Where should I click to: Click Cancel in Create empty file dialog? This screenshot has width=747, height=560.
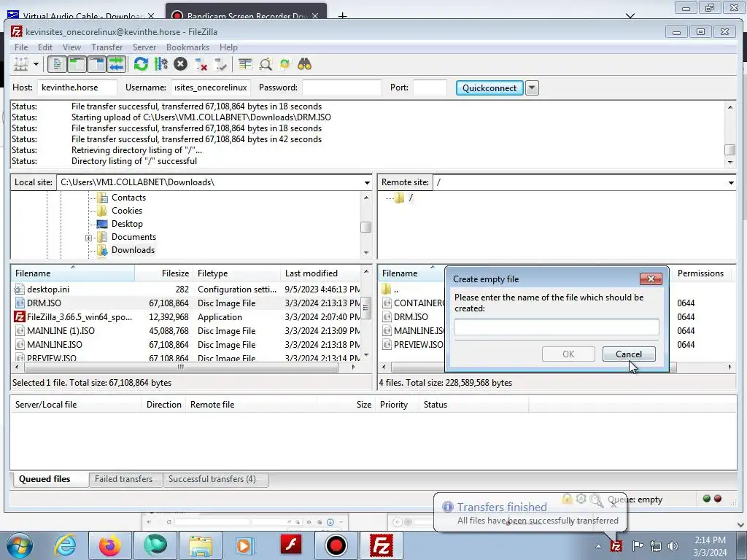pyautogui.click(x=629, y=354)
